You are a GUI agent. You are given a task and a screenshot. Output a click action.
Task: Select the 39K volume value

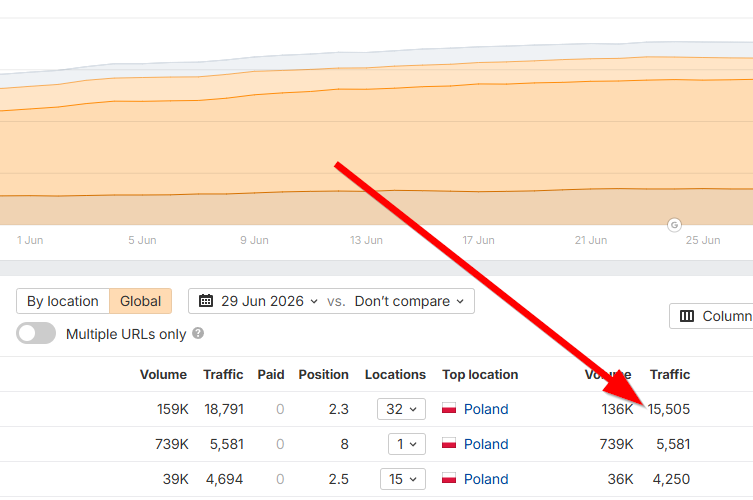(x=175, y=479)
